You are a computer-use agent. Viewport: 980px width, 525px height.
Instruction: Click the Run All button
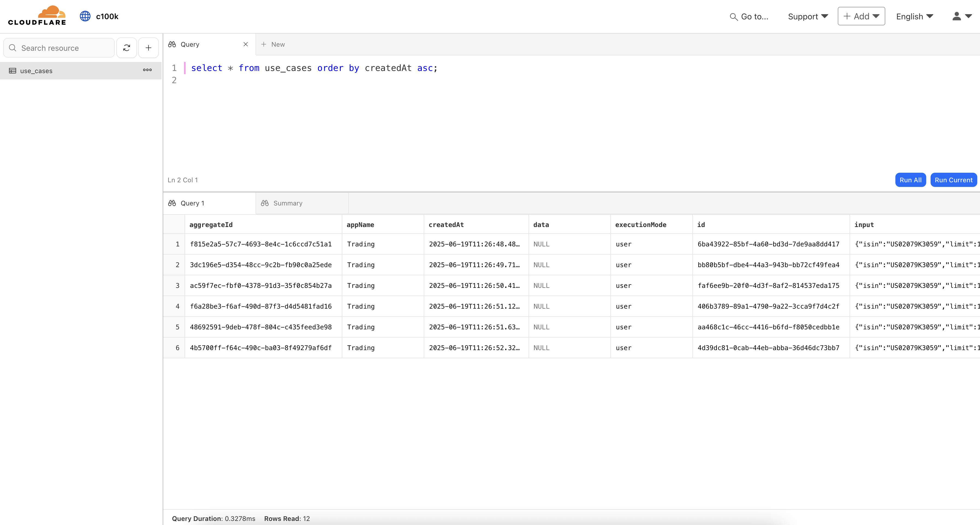910,180
